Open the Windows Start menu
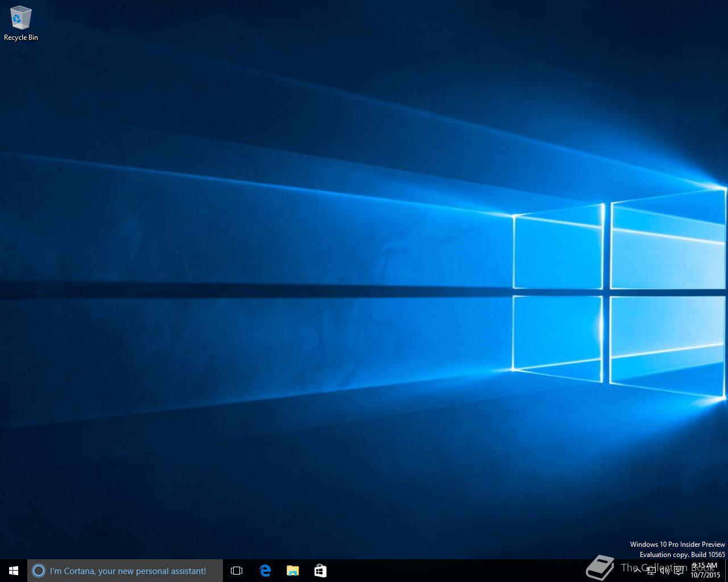This screenshot has width=728, height=582. tap(14, 571)
